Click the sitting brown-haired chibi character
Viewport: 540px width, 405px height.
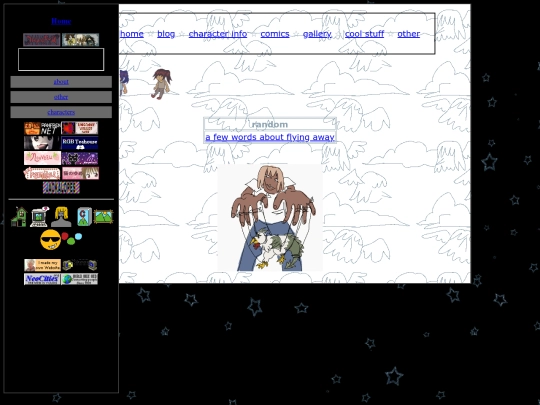click(162, 84)
